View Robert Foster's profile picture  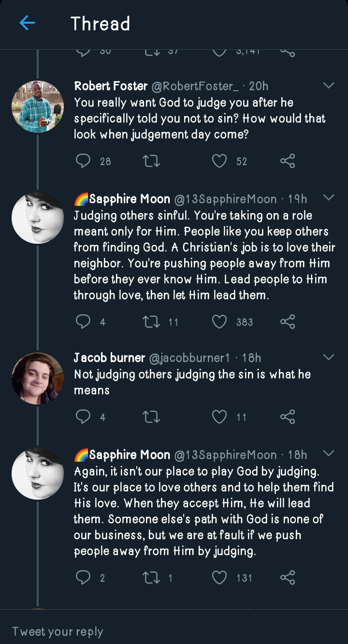(38, 107)
